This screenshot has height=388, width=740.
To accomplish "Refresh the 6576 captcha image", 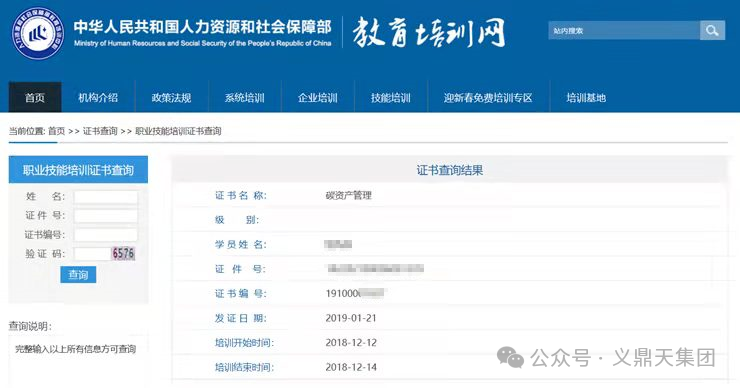I will (x=123, y=253).
